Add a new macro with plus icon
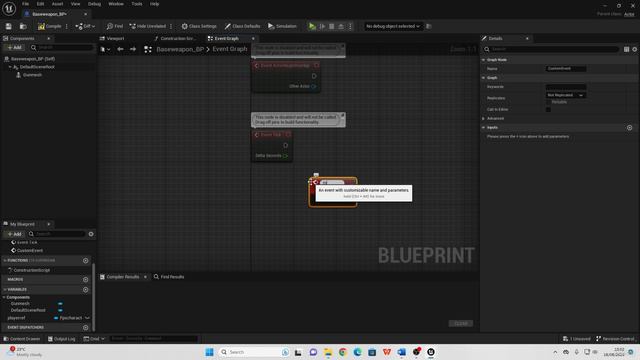This screenshot has height=360, width=640. (x=85, y=280)
